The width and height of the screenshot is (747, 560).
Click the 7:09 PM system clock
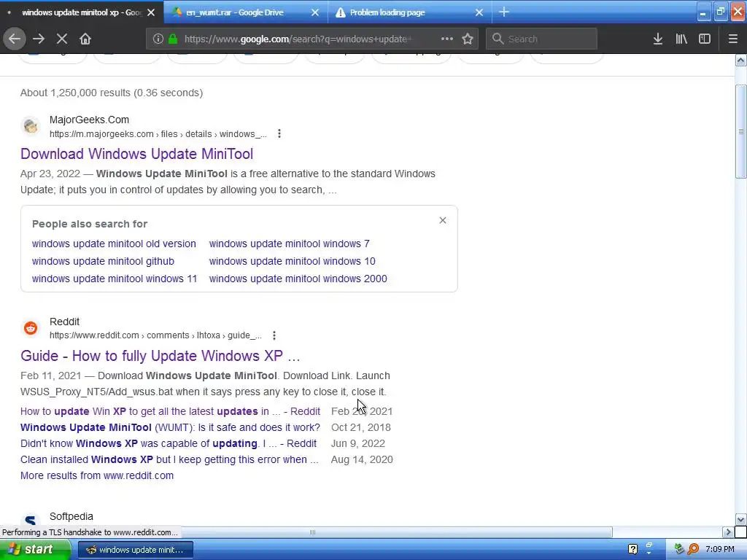720,550
